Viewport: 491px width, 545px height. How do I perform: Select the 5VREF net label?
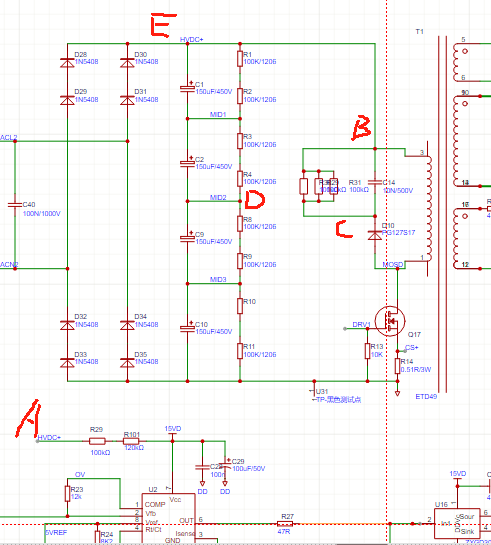56,532
